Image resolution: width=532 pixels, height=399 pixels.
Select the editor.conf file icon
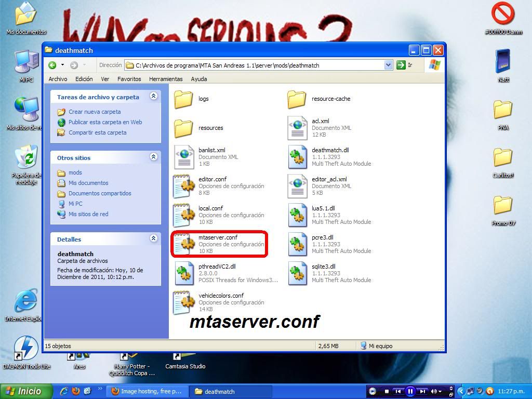[x=183, y=187]
